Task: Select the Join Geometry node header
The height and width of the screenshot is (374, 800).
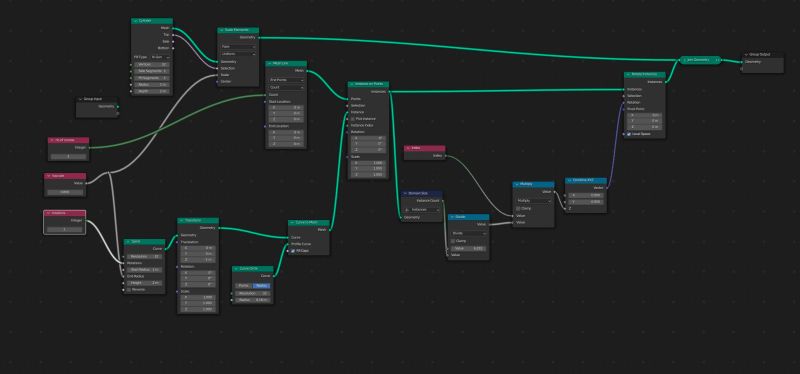Action: point(701,60)
